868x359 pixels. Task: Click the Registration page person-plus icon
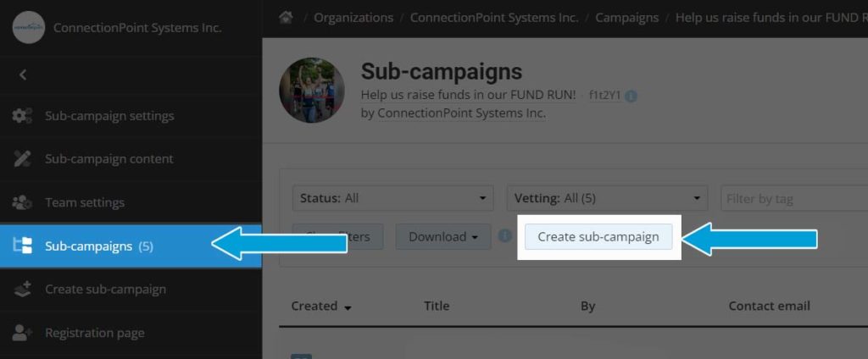(x=22, y=333)
